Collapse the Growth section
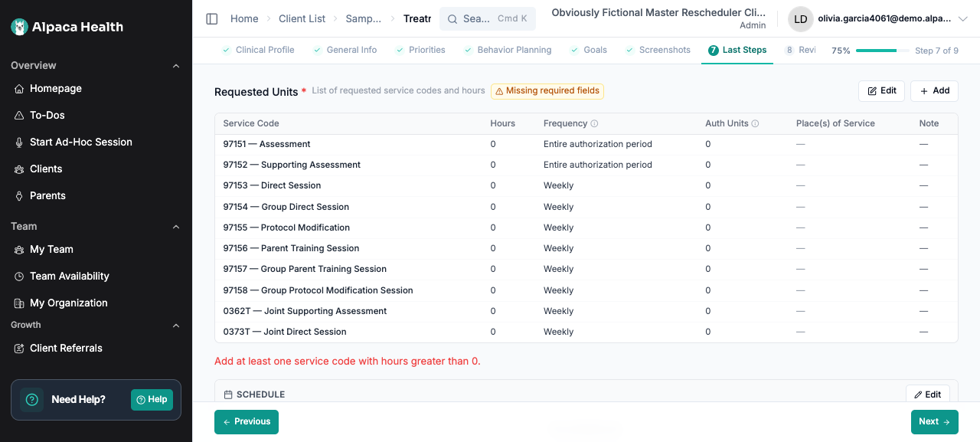 (x=176, y=326)
